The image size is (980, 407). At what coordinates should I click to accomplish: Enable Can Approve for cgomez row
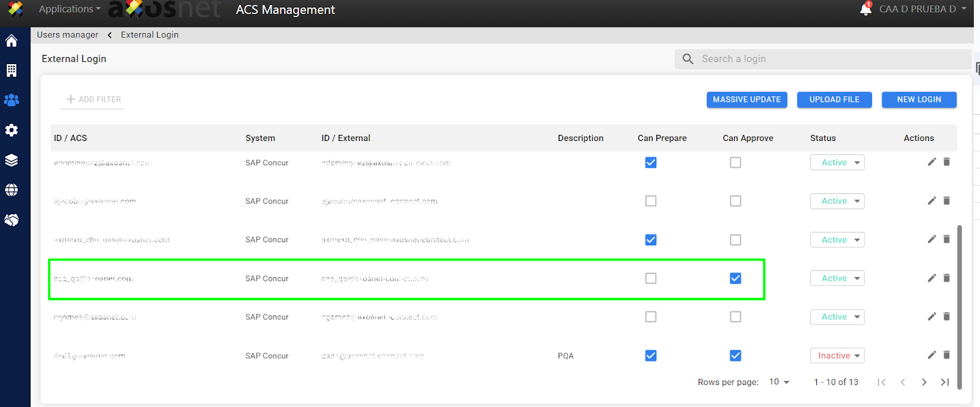pos(735,317)
